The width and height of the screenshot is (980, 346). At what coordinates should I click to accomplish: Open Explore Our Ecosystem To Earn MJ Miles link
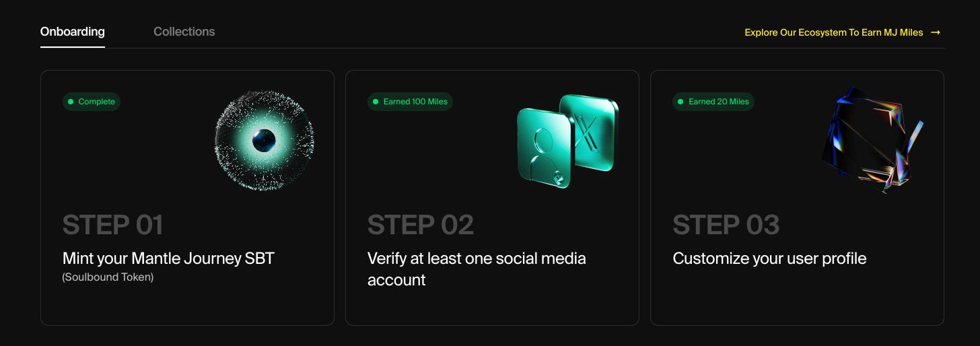point(843,32)
